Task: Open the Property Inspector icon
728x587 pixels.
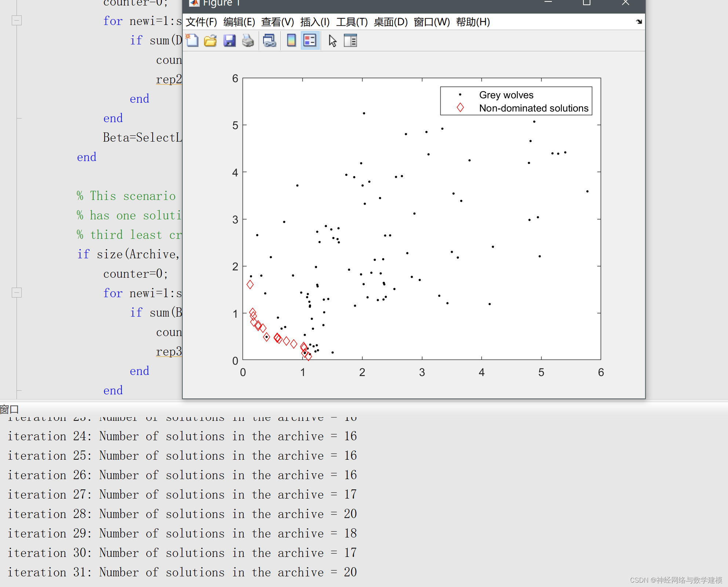Action: point(350,40)
